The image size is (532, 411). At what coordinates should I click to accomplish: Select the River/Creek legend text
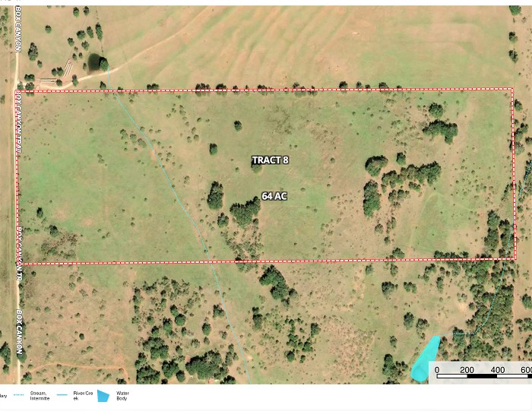click(x=82, y=396)
